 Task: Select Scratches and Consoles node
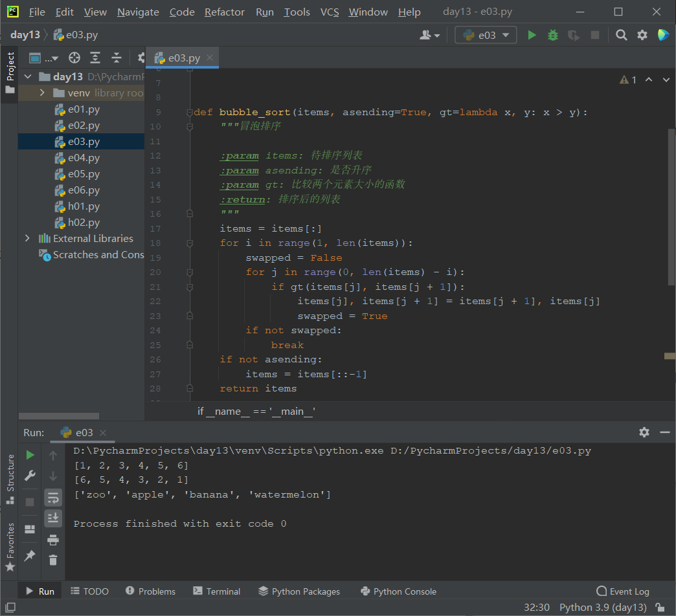pyautogui.click(x=91, y=254)
